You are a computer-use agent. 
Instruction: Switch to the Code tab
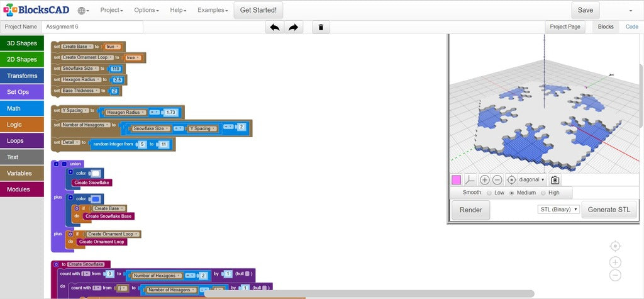click(631, 27)
